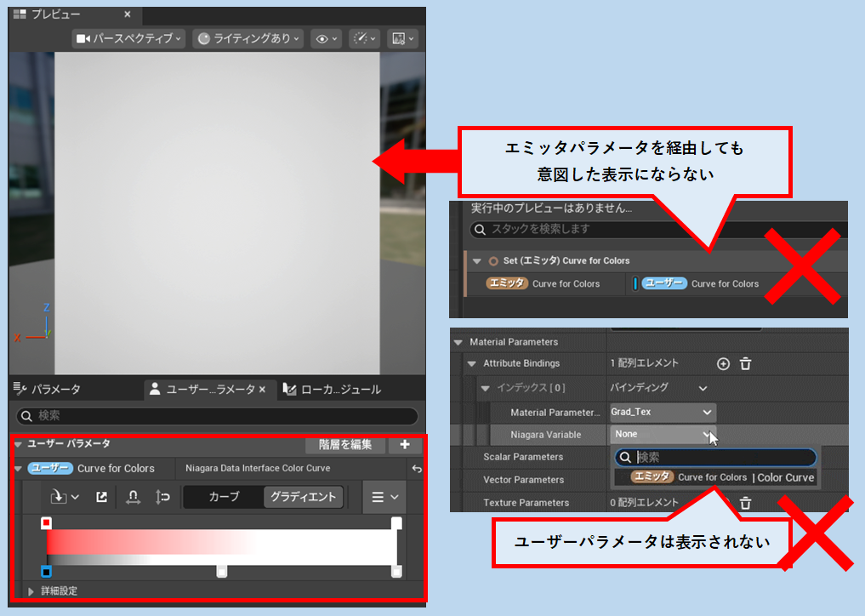Add a user parameter with plus button
Screen dimensions: 865x616
click(x=405, y=444)
